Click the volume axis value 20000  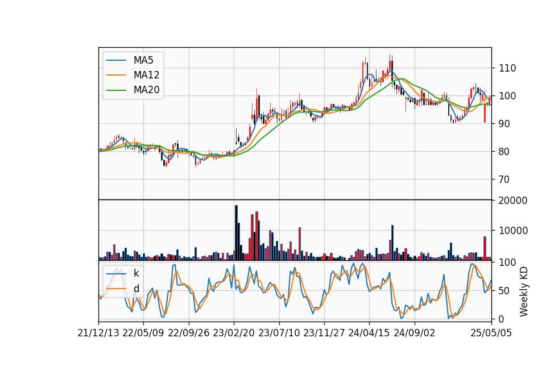coord(513,201)
